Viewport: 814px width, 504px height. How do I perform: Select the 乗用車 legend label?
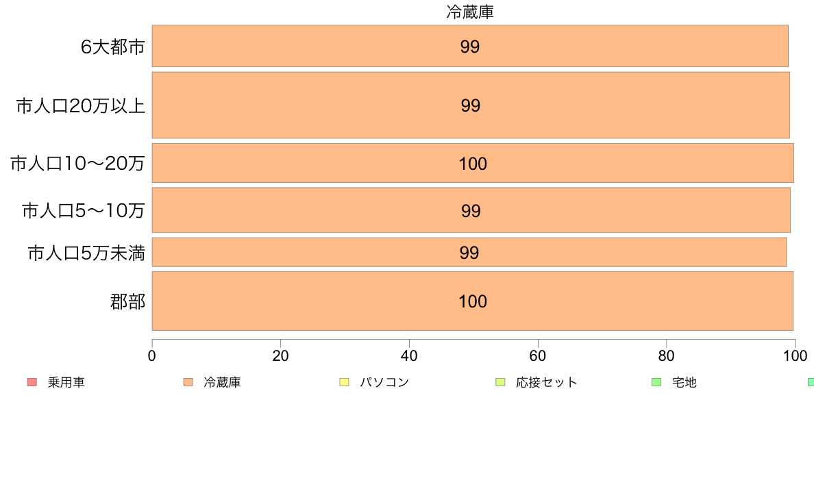point(66,383)
